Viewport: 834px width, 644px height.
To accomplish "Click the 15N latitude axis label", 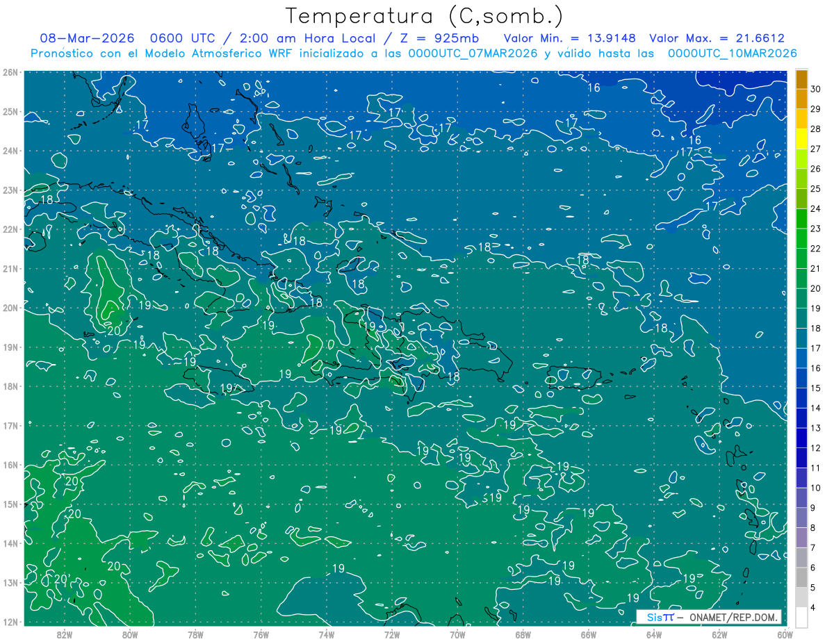I will tap(10, 504).
